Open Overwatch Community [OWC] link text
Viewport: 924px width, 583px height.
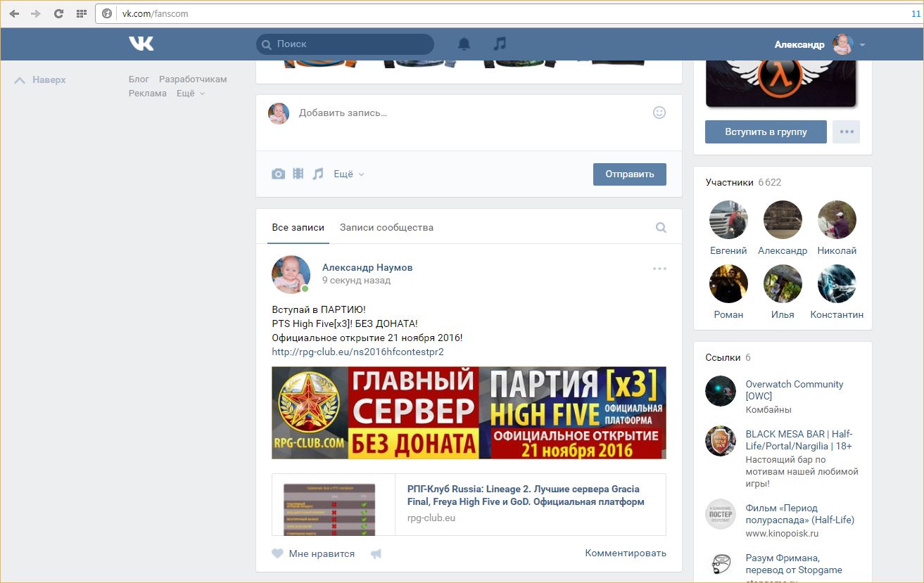point(794,390)
